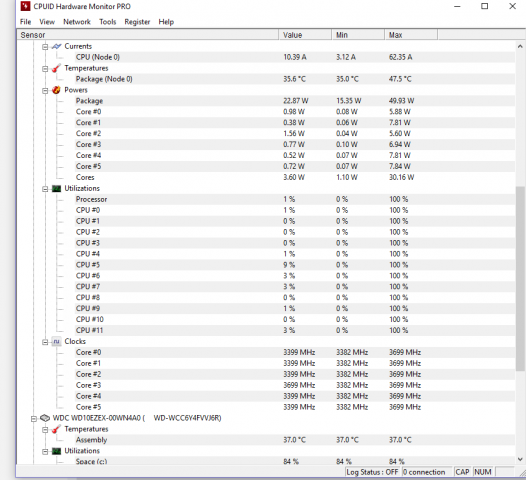Click the drive Utilizations chip icon
This screenshot has width=526, height=480.
point(56,451)
